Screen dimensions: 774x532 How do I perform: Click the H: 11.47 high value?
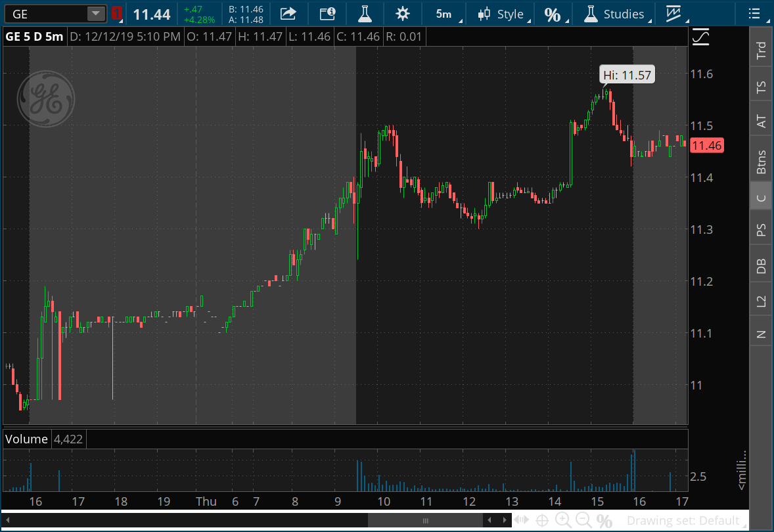260,37
